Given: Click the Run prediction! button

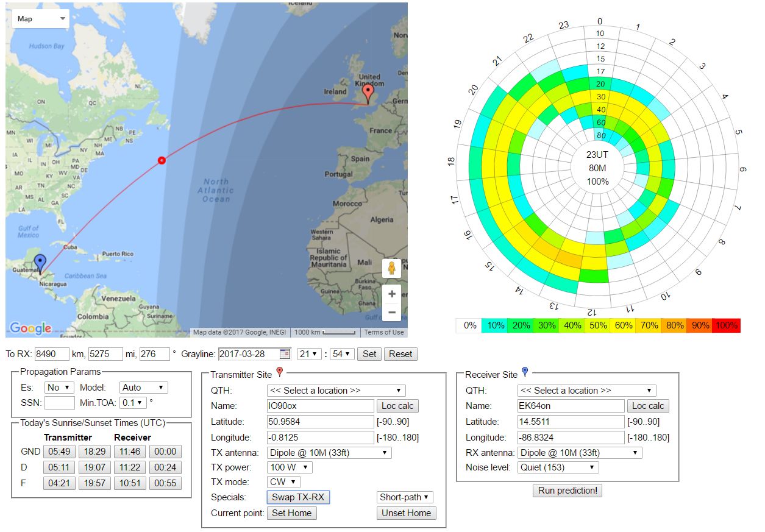Looking at the screenshot, I should tap(567, 491).
